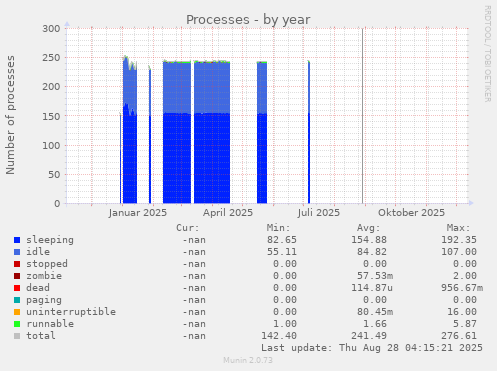Click the paging legend color swatch

pyautogui.click(x=17, y=300)
